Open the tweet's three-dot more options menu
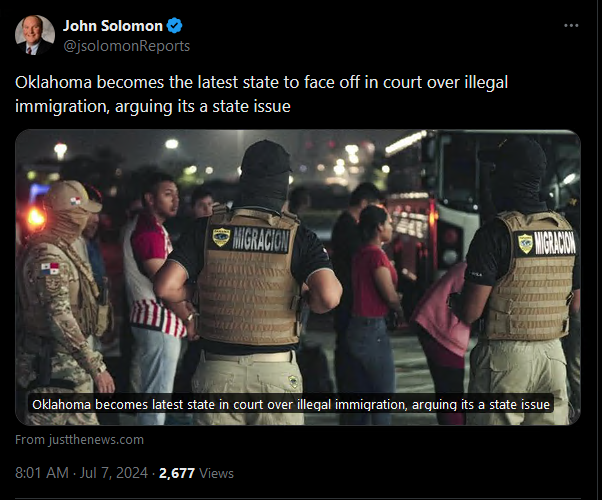The height and width of the screenshot is (500, 602). point(571,25)
